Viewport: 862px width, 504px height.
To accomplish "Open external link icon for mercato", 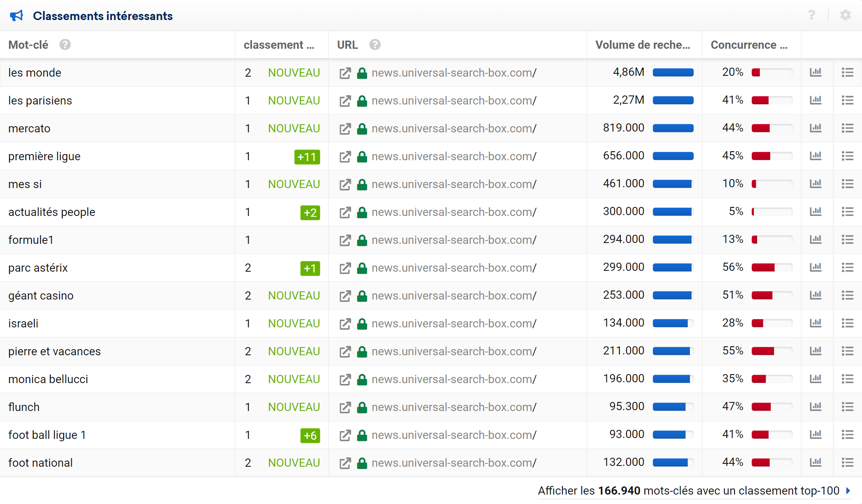I will 345,129.
